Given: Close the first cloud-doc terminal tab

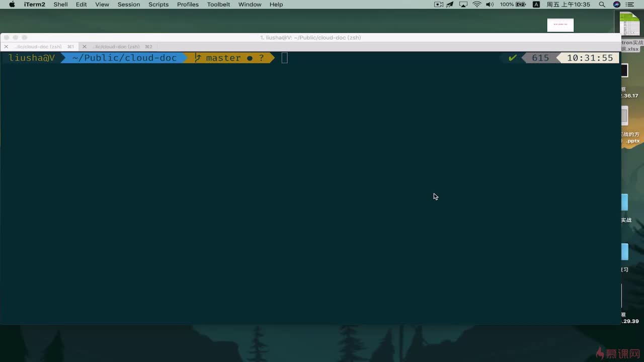Looking at the screenshot, I should click(x=6, y=47).
